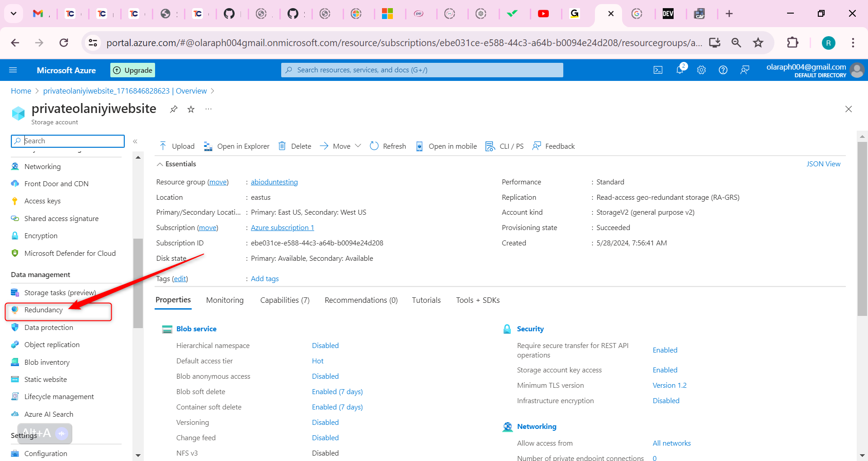This screenshot has width=868, height=461.
Task: Click Blob soft delete Enabled (7 days)
Action: 337,391
